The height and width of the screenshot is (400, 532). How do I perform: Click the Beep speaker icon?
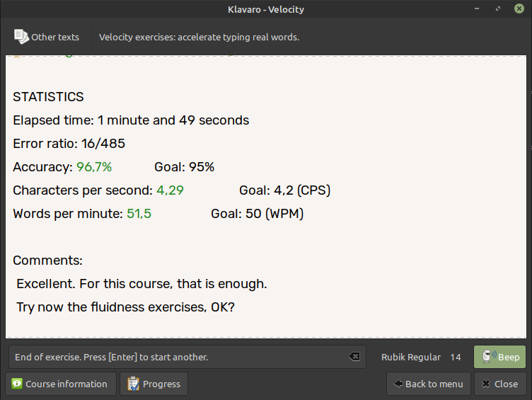pos(489,356)
